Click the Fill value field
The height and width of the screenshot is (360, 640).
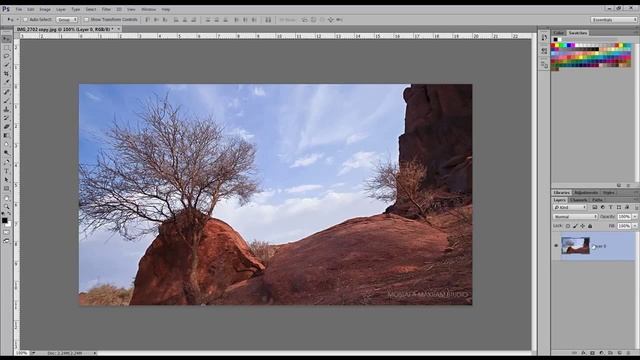coord(624,226)
